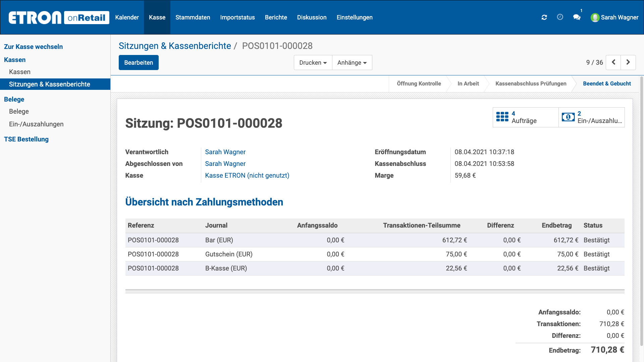Open the clock activities icon
Screen dimensions: 644x362
coord(560,17)
